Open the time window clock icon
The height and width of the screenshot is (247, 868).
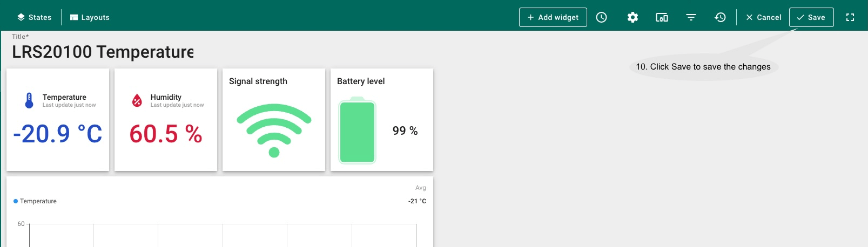601,17
